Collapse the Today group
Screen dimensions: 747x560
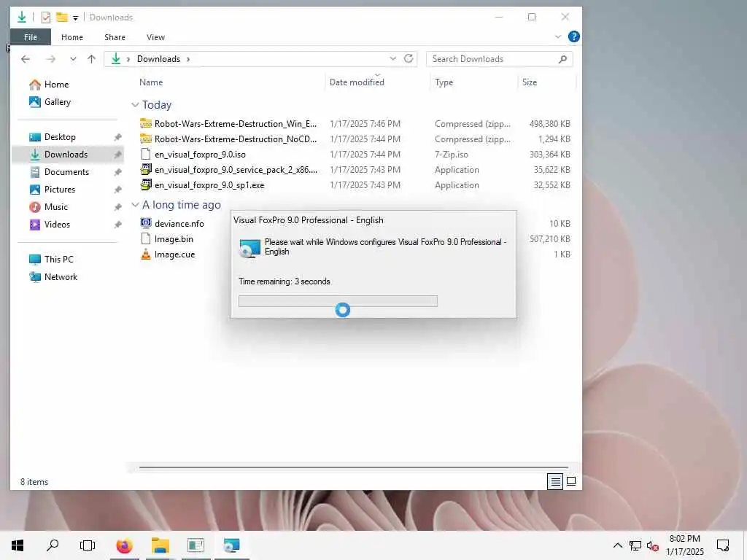click(135, 105)
